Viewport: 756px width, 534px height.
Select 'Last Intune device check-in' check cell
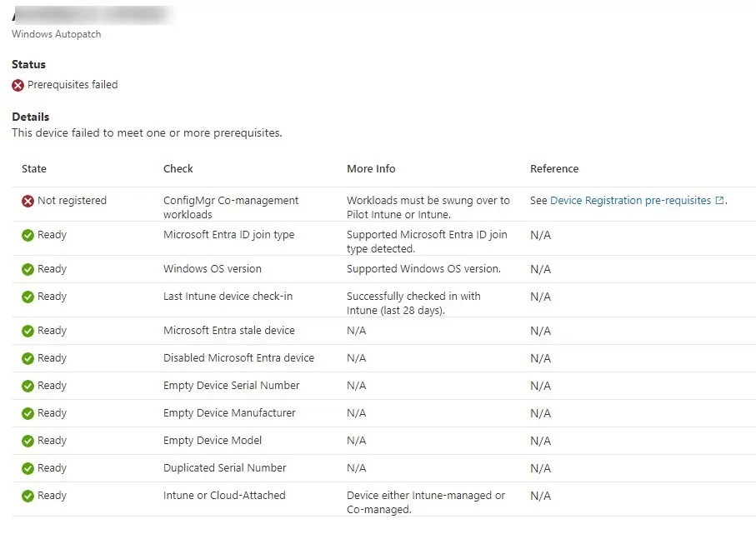coord(228,297)
